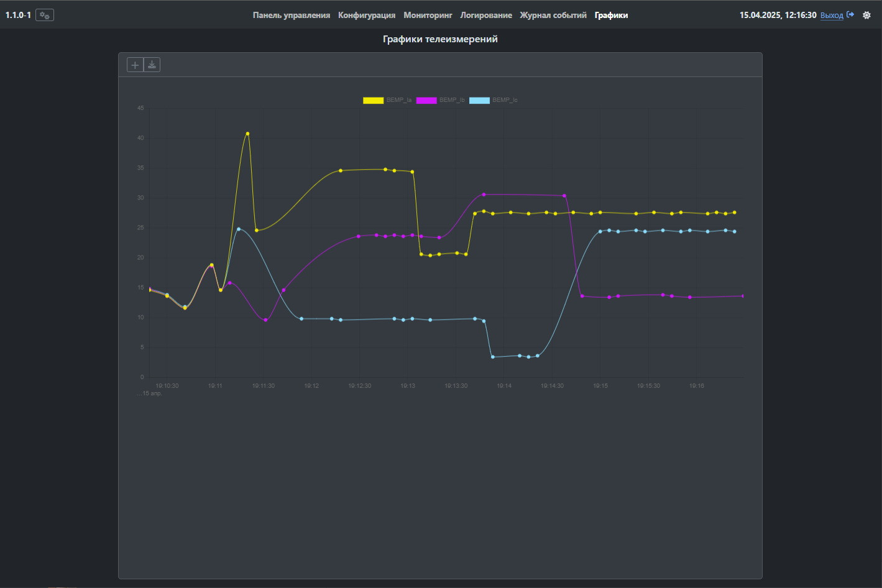Image resolution: width=882 pixels, height=588 pixels.
Task: Navigate to Журнал событий
Action: pyautogui.click(x=553, y=15)
